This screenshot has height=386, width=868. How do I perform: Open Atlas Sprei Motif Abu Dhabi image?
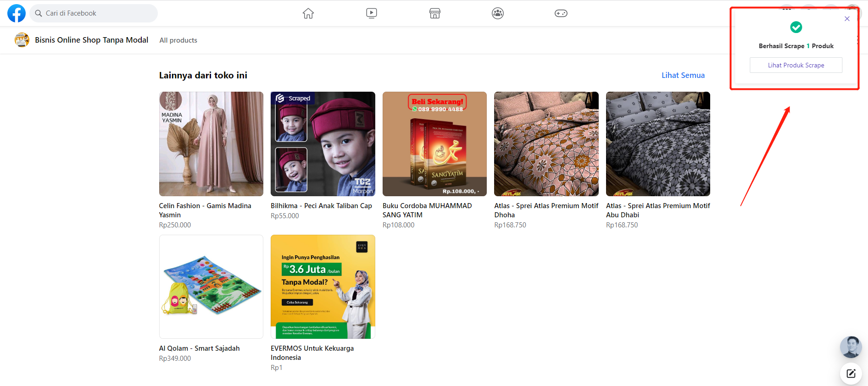(x=658, y=144)
